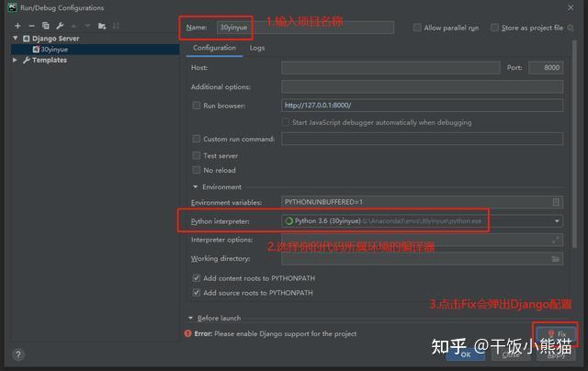
Task: Toggle Start JavaScript debugger automatically checkbox
Action: pos(286,122)
